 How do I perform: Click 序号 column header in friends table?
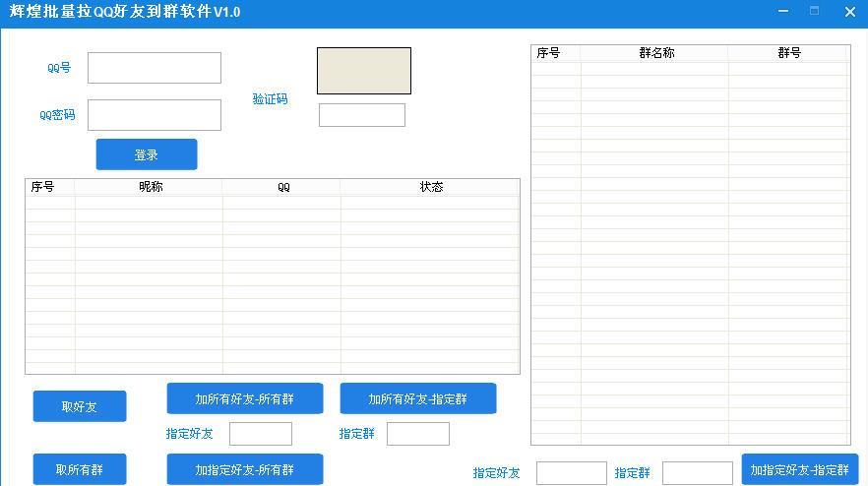pyautogui.click(x=50, y=187)
